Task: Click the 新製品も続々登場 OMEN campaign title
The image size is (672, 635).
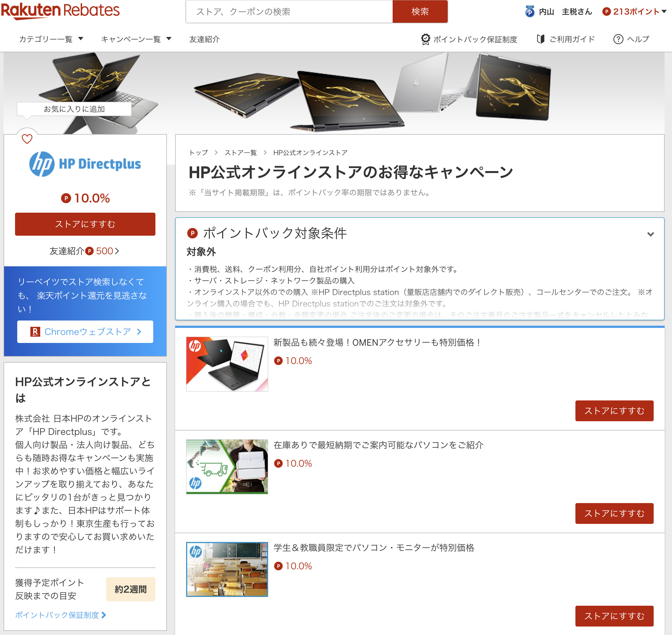Action: pos(377,343)
